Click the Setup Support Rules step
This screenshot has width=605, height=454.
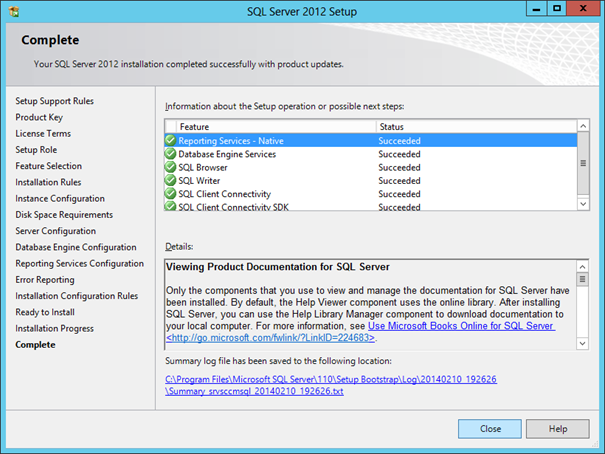(x=54, y=101)
